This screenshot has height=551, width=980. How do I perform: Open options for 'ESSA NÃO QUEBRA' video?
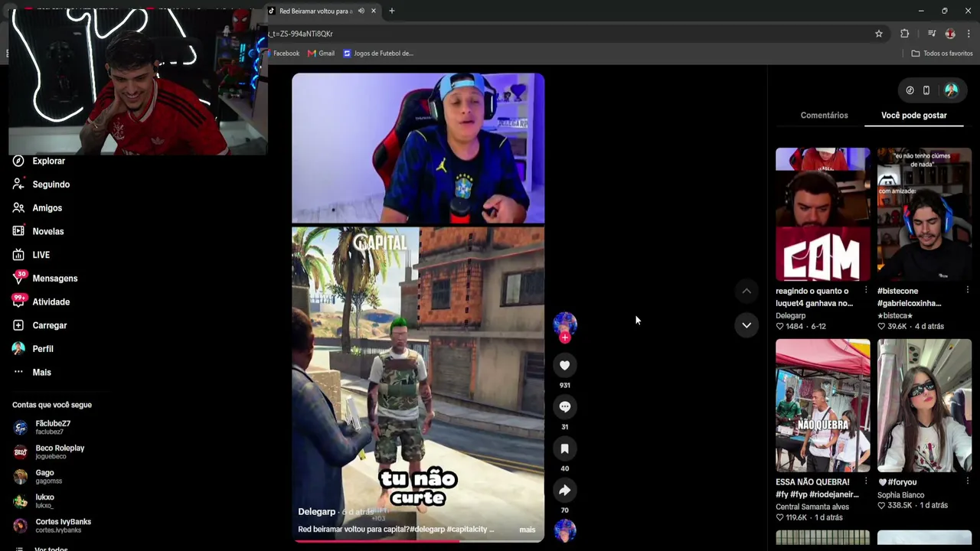click(866, 482)
